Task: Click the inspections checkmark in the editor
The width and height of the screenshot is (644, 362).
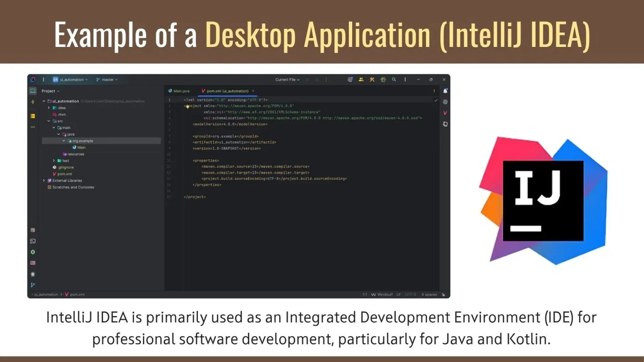Action: click(x=436, y=101)
